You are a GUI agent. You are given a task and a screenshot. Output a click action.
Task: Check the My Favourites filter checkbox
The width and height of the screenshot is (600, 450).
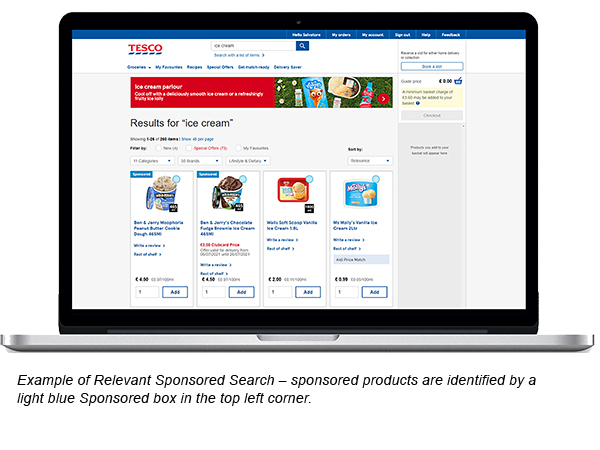pos(238,148)
